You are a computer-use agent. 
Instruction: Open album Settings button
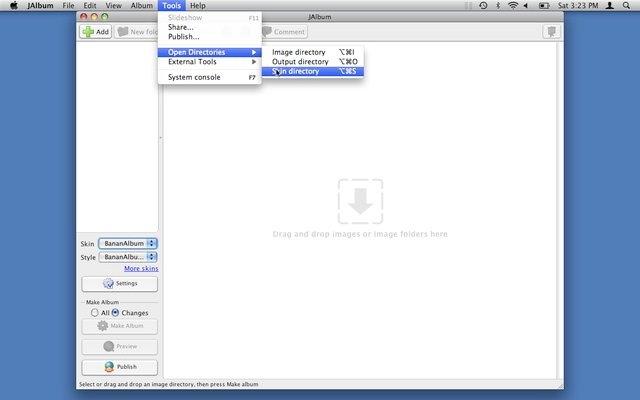click(120, 283)
